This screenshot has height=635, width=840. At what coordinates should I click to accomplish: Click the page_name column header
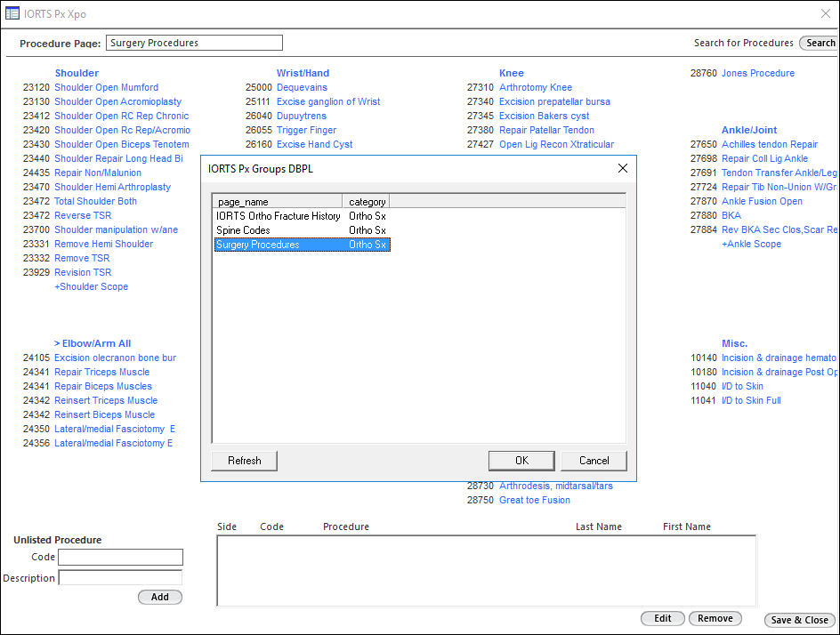[278, 201]
